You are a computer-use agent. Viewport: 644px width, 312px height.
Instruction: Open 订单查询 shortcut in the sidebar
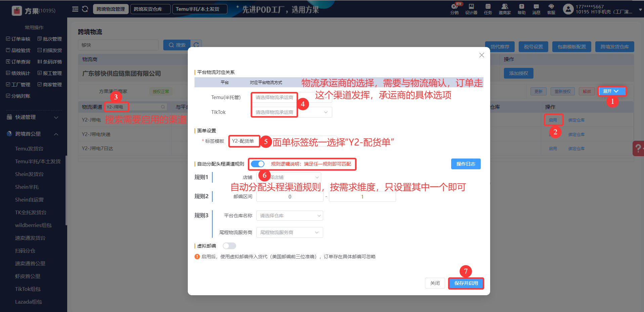[18, 62]
